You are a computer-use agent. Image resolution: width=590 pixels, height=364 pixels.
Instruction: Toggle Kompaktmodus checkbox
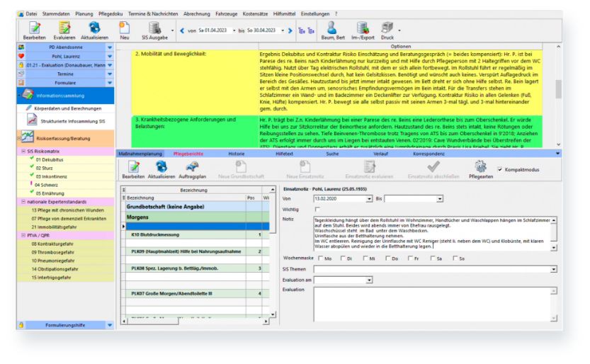pos(501,170)
